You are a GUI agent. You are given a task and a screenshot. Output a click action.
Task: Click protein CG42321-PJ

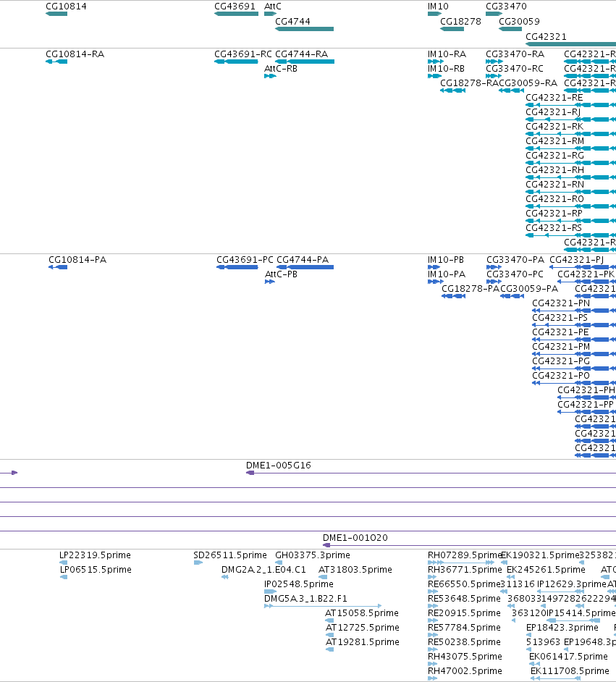pyautogui.click(x=583, y=267)
